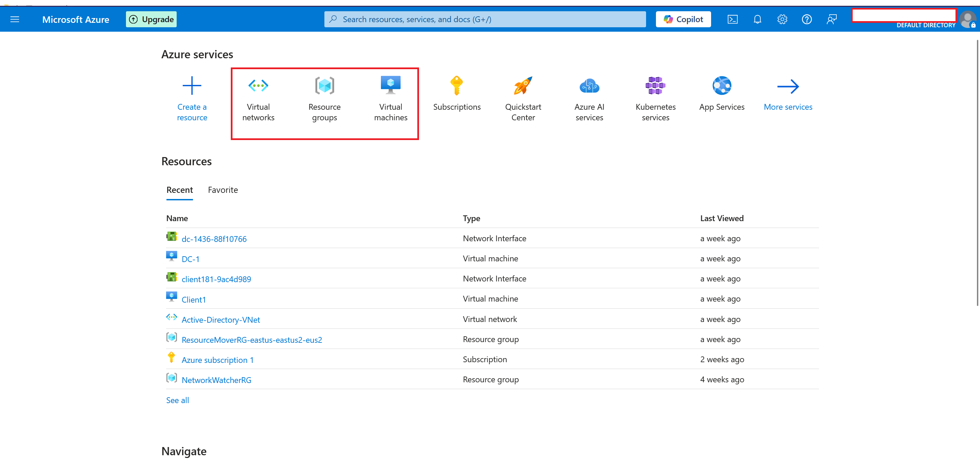Open the account avatar menu
This screenshot has width=980, height=476.
967,19
